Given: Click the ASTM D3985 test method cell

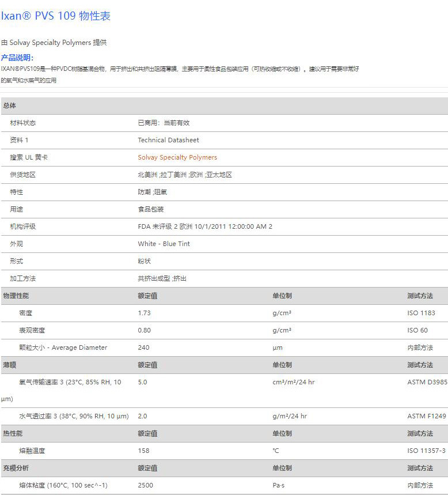Looking at the screenshot, I should 427,382.
